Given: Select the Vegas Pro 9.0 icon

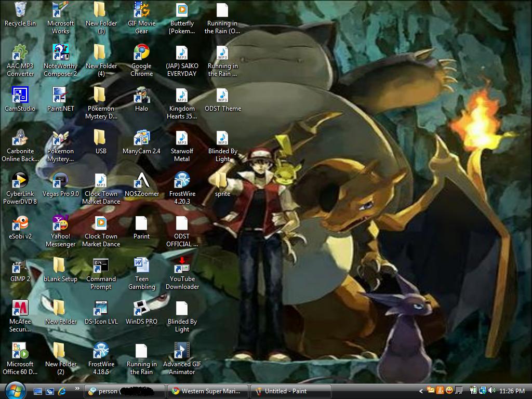Looking at the screenshot, I should click(60, 181).
